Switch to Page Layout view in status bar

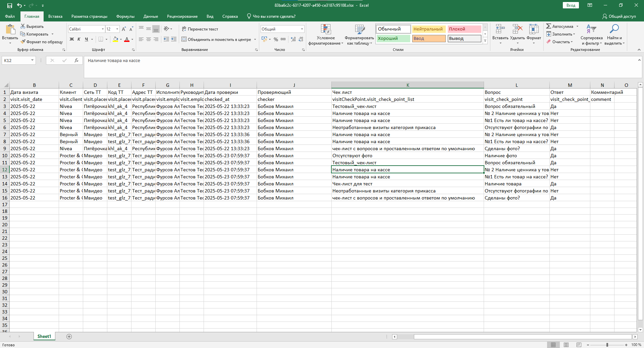(x=566, y=345)
